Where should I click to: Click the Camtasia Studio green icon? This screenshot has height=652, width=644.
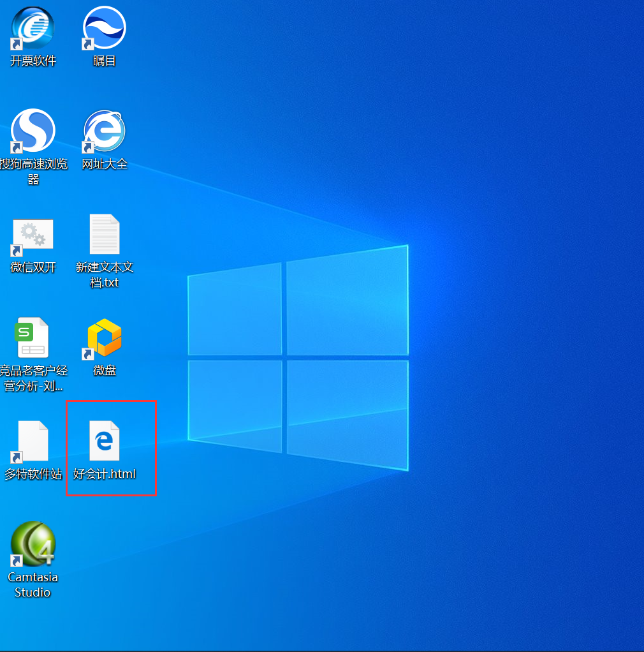point(33,544)
